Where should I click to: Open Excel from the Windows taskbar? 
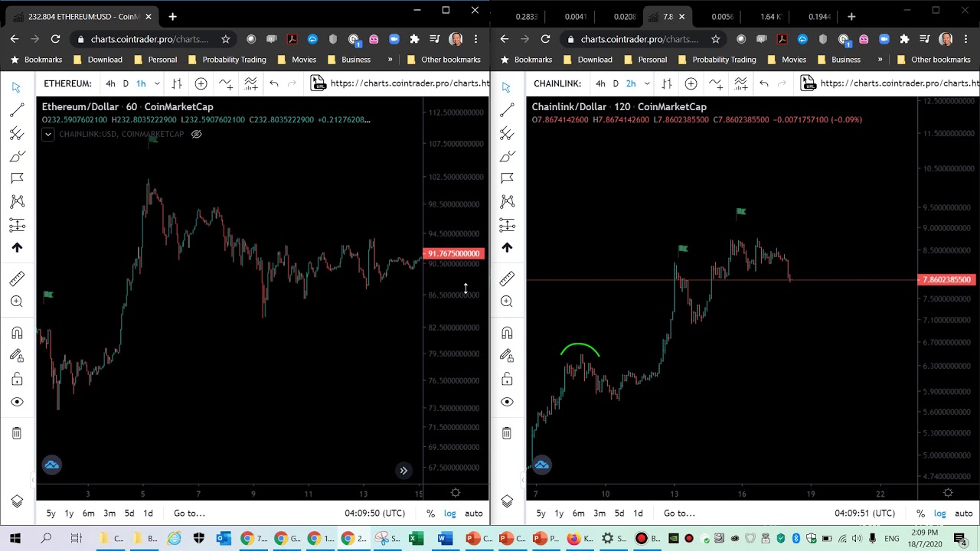[416, 539]
